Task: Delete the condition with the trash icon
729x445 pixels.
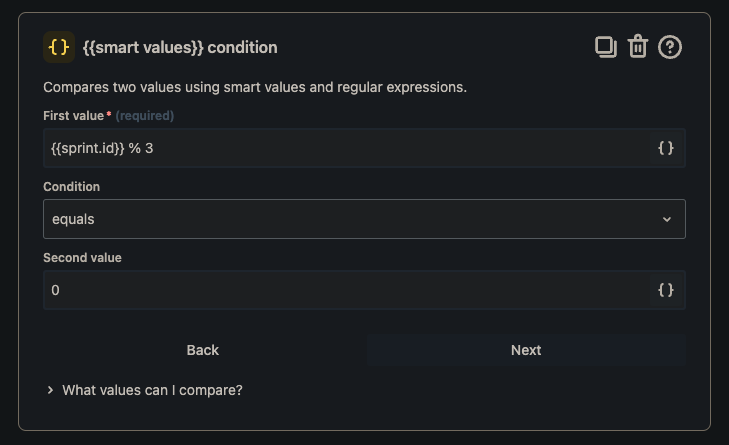Action: pos(638,46)
